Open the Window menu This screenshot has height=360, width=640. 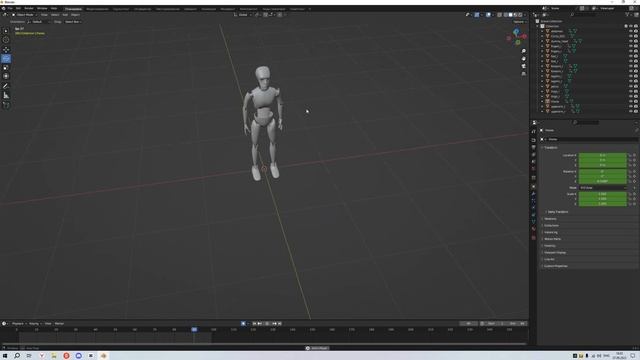click(42, 8)
